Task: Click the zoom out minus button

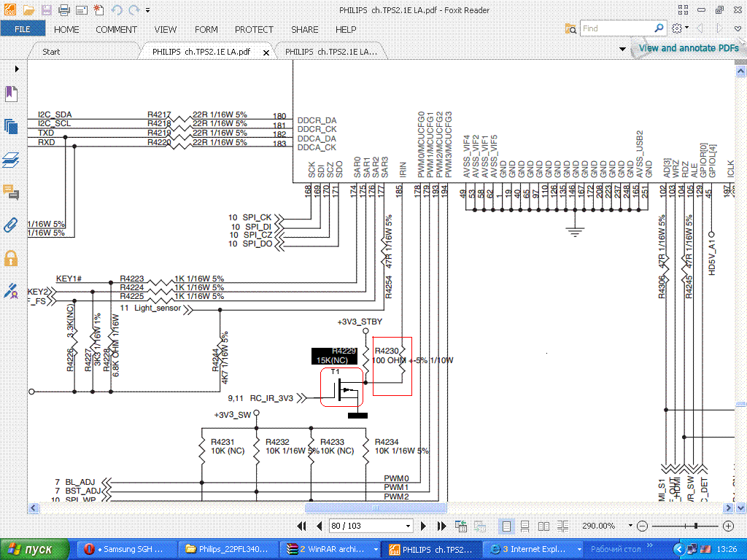Action: click(643, 526)
